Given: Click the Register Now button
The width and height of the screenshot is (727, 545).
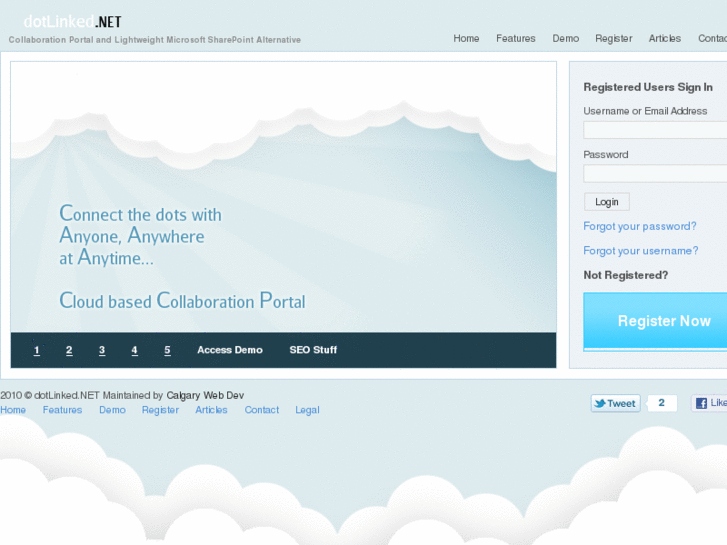Looking at the screenshot, I should tap(655, 321).
